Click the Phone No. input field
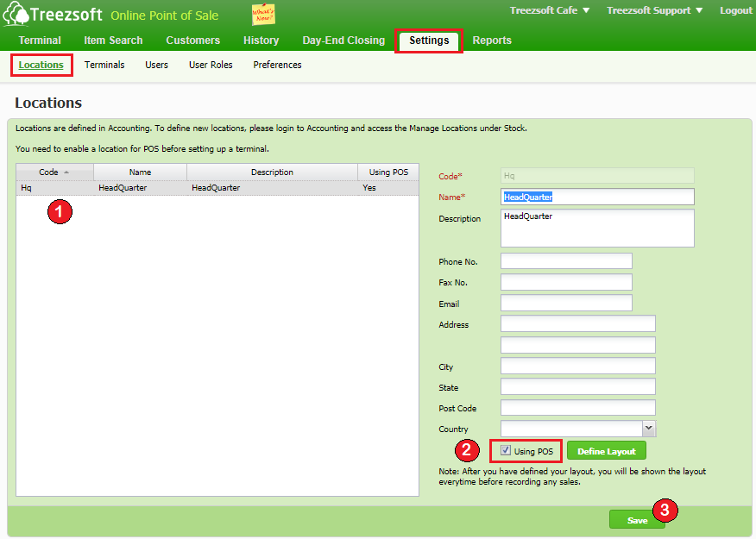Viewport: 756px width, 539px height. click(566, 261)
